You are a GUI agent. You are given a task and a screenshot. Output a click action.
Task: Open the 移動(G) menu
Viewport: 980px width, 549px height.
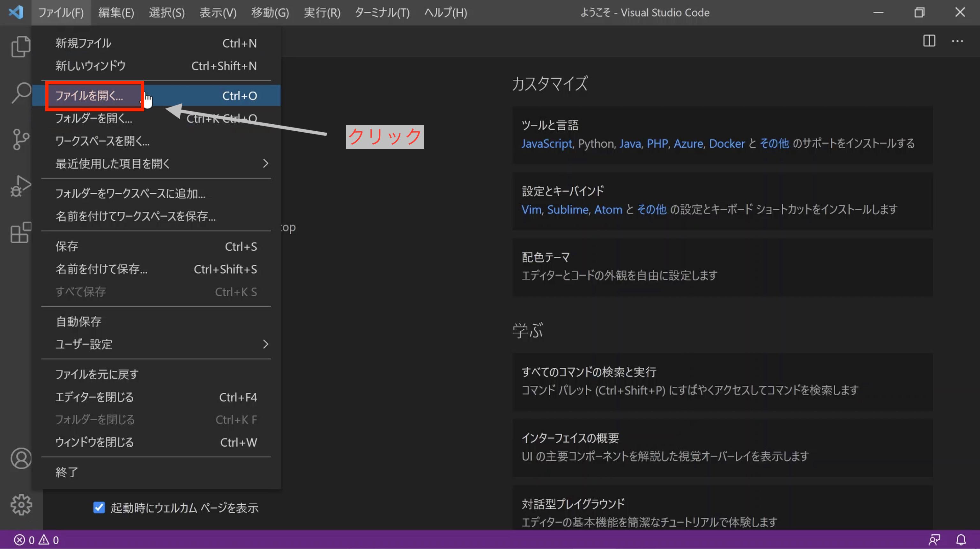270,12
